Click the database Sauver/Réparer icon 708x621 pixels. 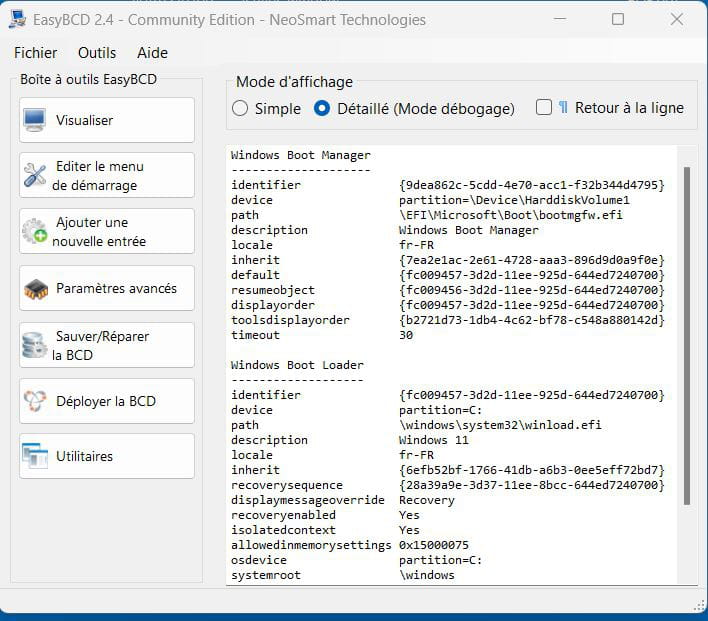click(x=34, y=345)
